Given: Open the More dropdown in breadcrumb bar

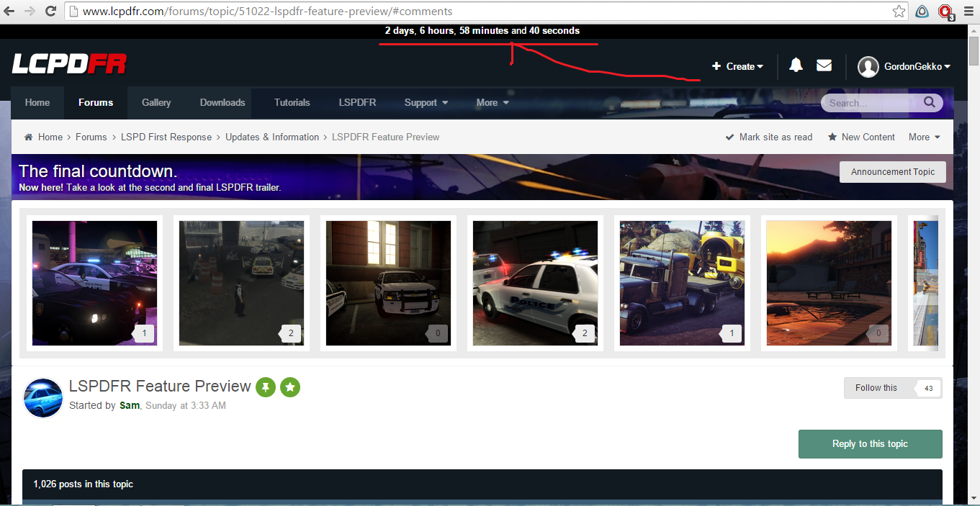Looking at the screenshot, I should 925,137.
